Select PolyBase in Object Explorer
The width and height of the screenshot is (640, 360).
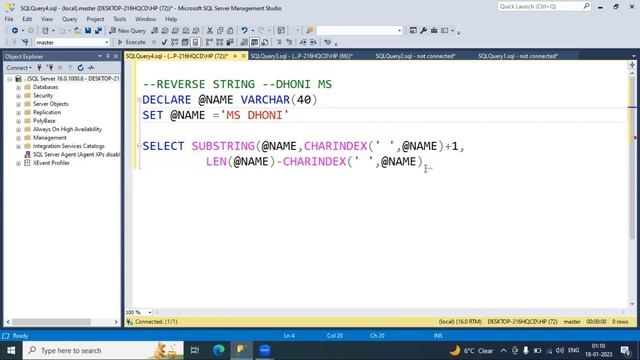tap(44, 121)
